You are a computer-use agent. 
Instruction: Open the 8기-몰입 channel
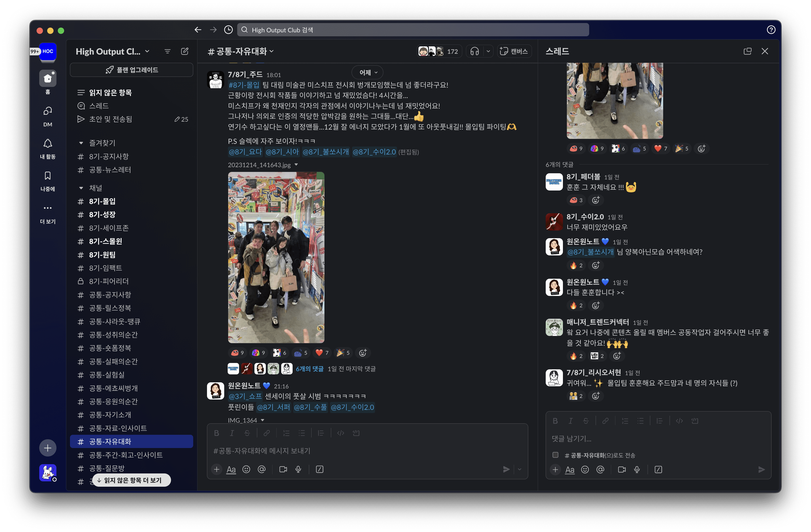[102, 201]
